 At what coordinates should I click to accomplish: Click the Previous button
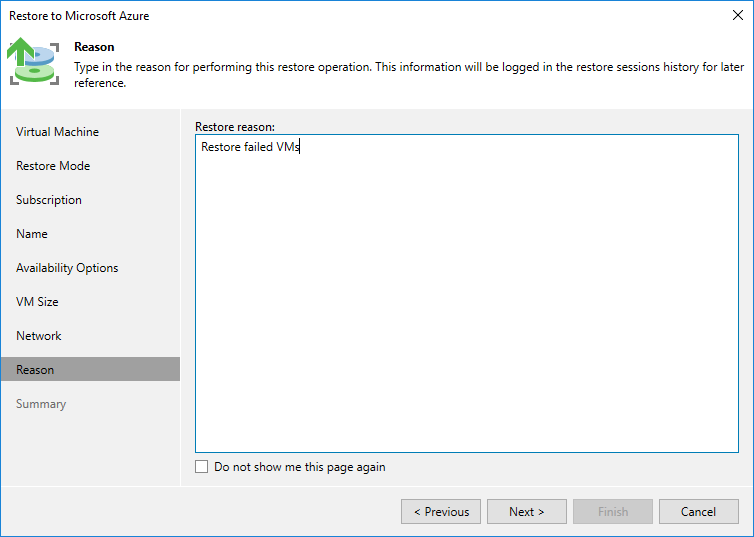pos(441,512)
